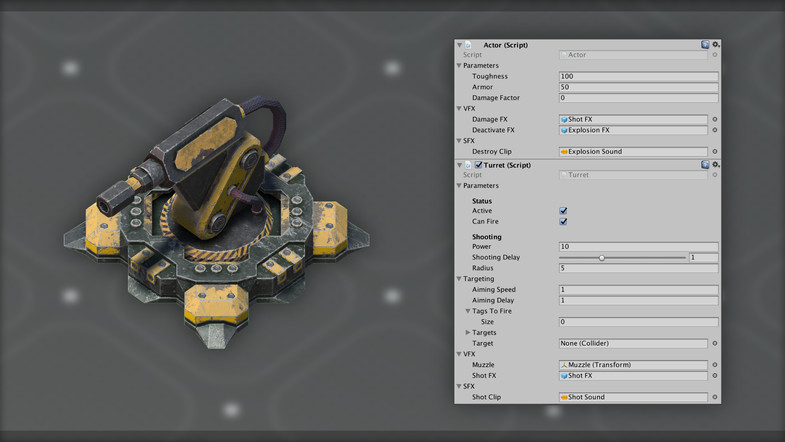Open help reference for Actor script
The height and width of the screenshot is (442, 785).
click(x=705, y=45)
